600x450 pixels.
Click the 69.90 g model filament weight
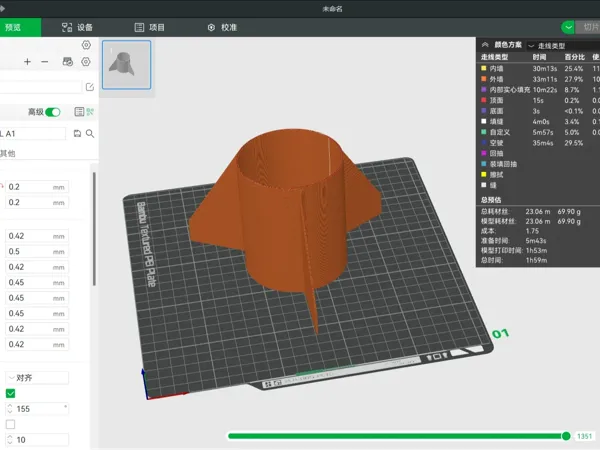569,222
